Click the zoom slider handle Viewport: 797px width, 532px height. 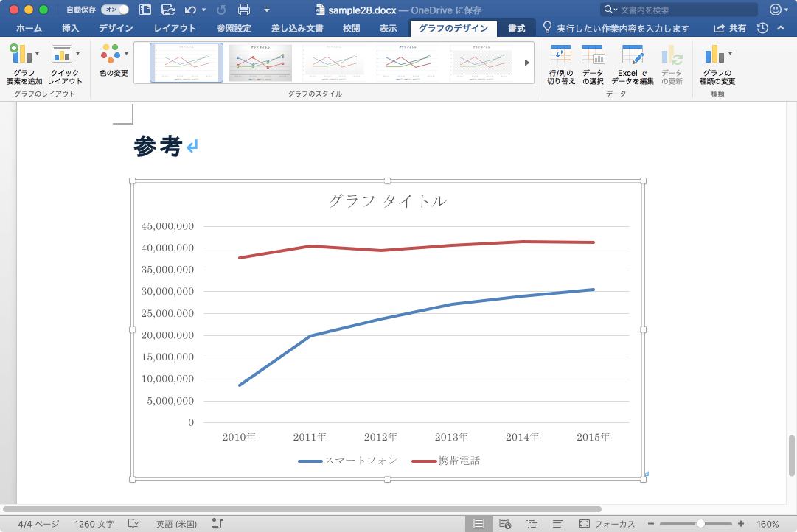pyautogui.click(x=700, y=523)
